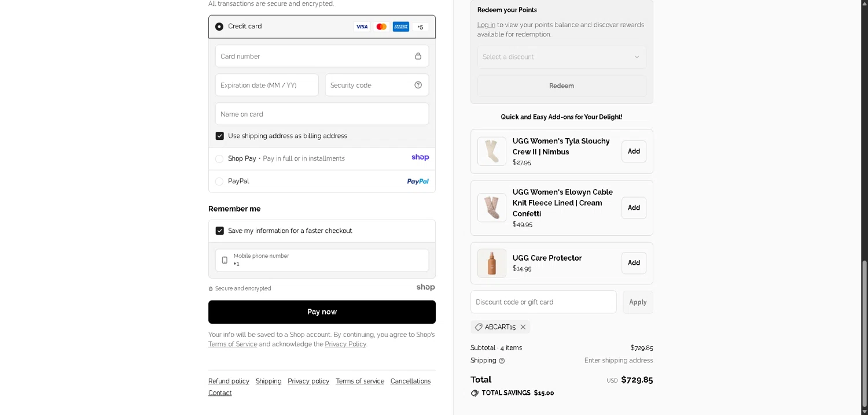868x415 pixels.
Task: Uncheck Use shipping address as billing address
Action: 220,136
